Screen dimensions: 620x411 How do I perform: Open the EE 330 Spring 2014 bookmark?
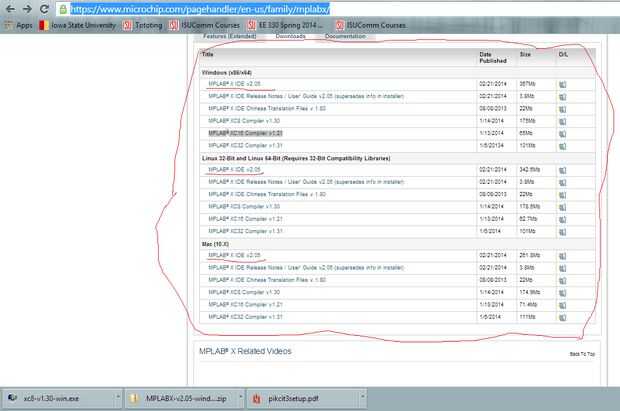285,25
